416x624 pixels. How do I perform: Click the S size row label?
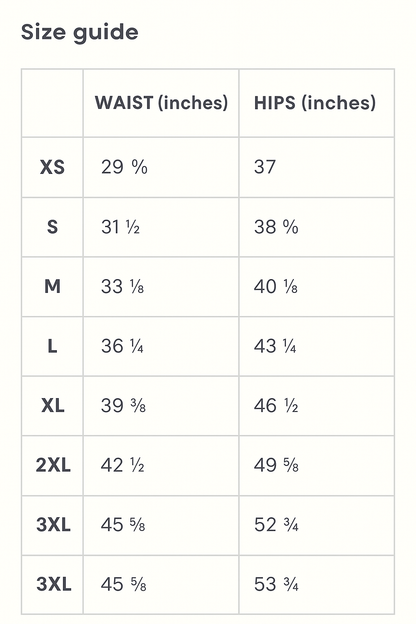(x=52, y=227)
